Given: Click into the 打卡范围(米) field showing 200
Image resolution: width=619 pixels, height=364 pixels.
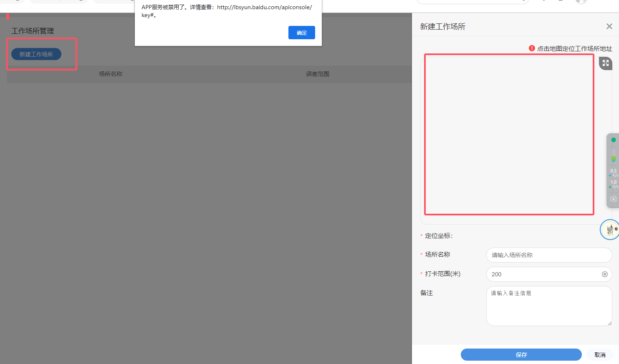Looking at the screenshot, I should 549,274.
